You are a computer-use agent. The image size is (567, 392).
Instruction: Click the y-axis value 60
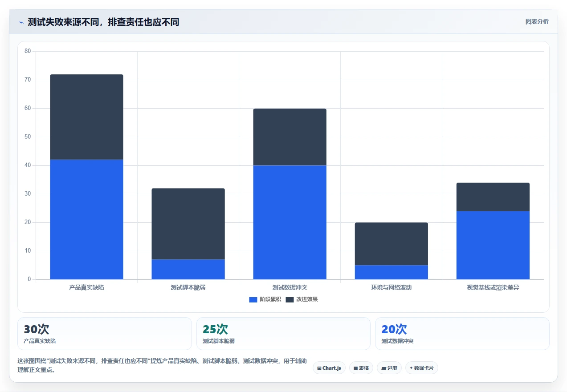point(28,108)
